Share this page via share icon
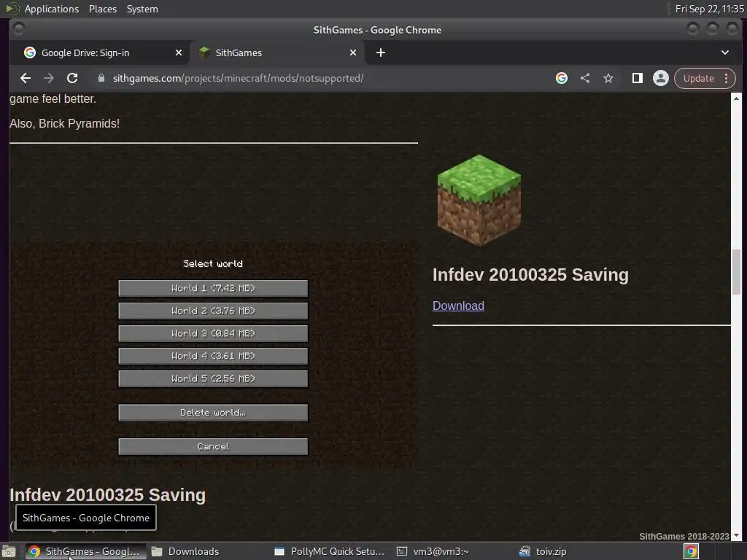The width and height of the screenshot is (747, 560). pos(585,78)
